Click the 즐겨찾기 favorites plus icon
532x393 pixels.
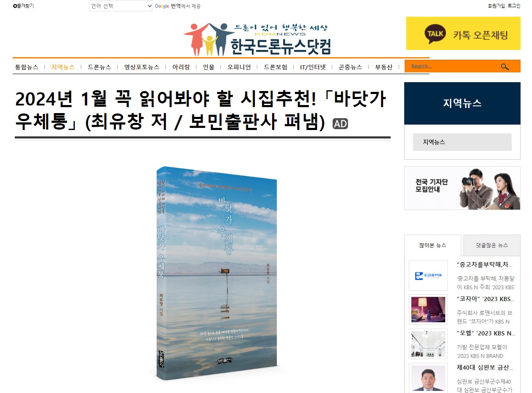click(15, 6)
